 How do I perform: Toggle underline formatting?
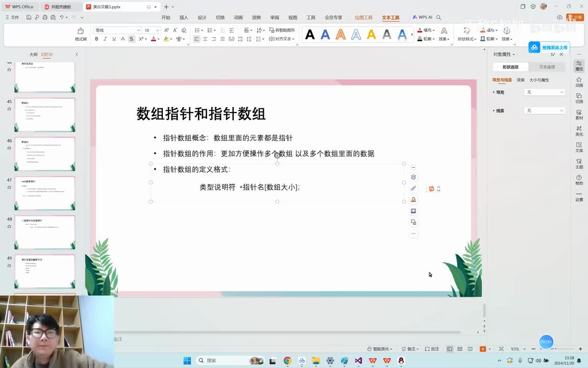(x=114, y=39)
